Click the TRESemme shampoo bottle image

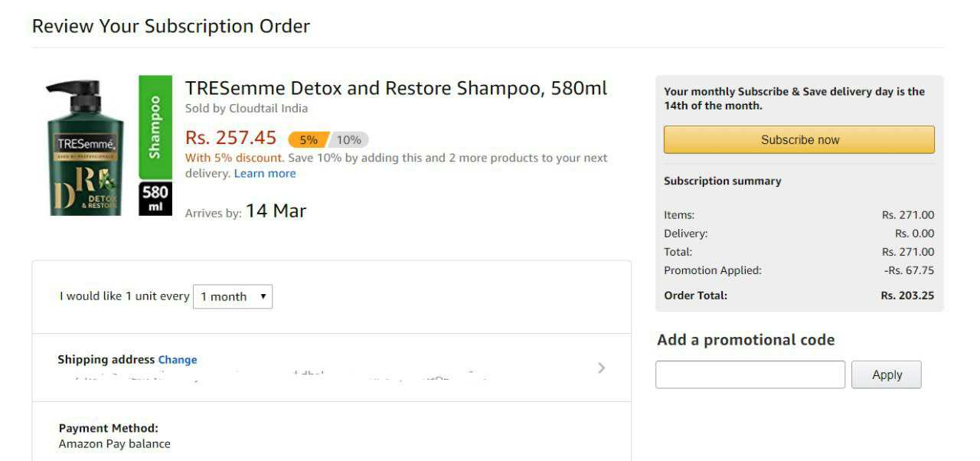tap(85, 148)
